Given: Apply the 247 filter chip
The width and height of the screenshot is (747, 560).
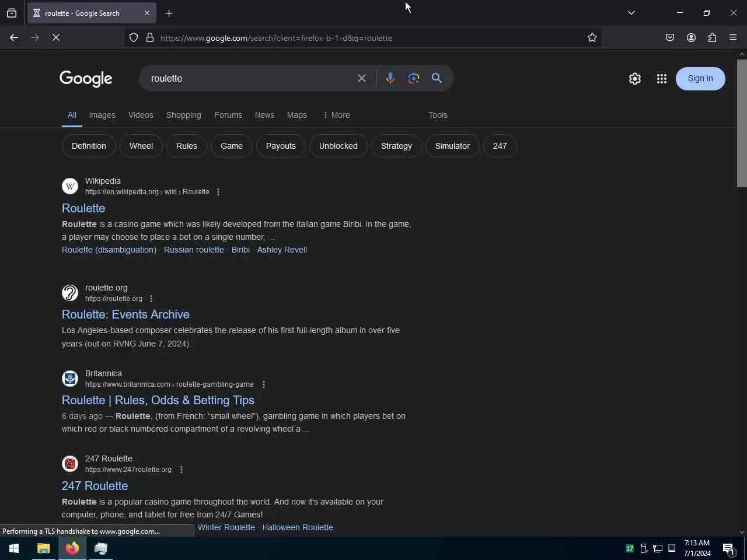Looking at the screenshot, I should tap(500, 146).
